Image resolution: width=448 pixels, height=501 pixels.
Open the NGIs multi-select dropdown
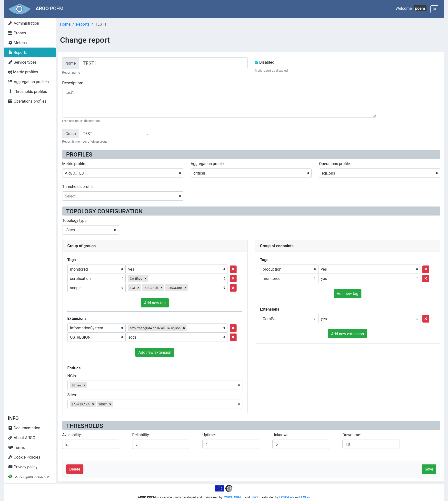[155, 385]
